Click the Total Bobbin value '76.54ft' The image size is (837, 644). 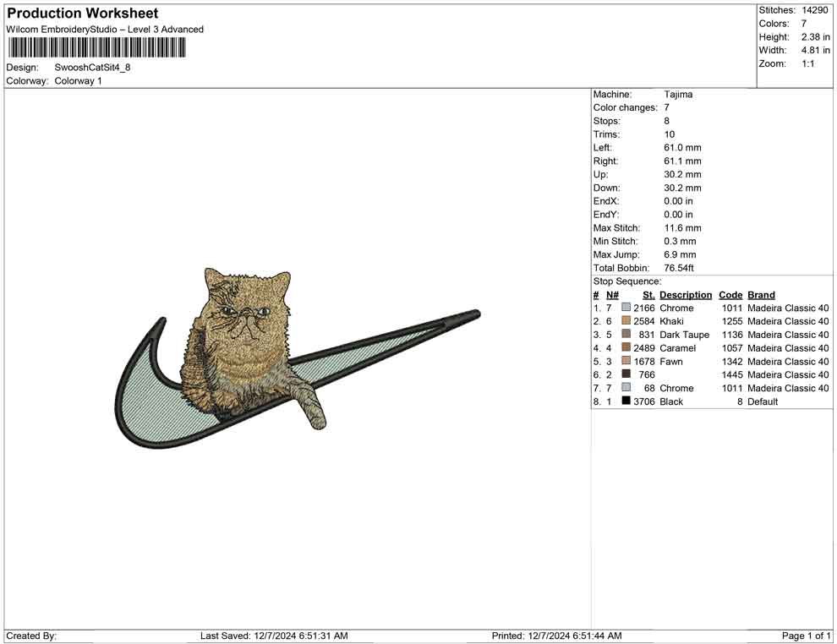679,268
